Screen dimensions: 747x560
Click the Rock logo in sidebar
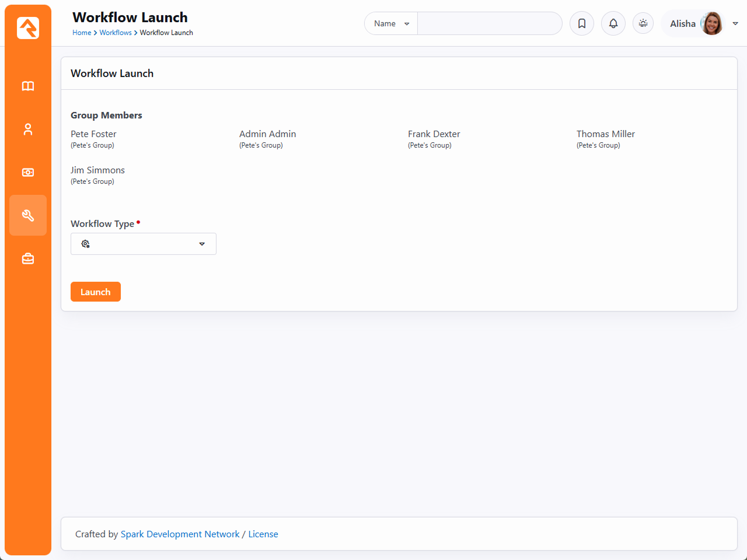[28, 28]
